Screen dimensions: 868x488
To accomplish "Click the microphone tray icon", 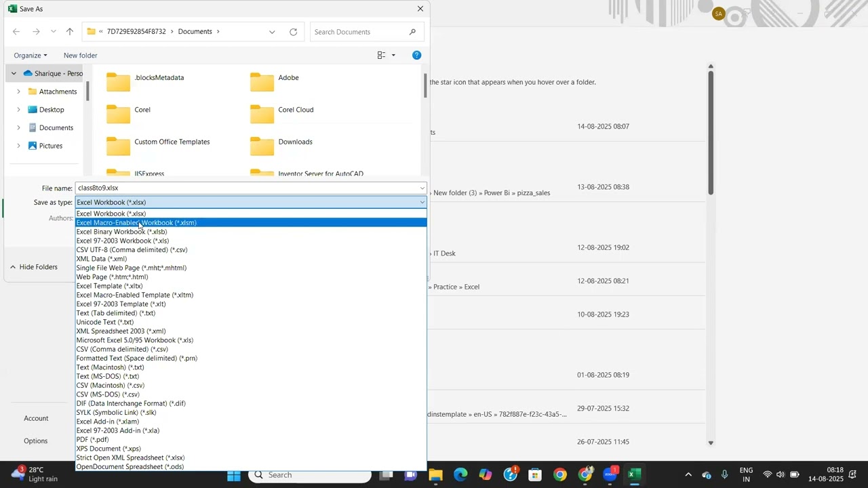I will tap(725, 475).
